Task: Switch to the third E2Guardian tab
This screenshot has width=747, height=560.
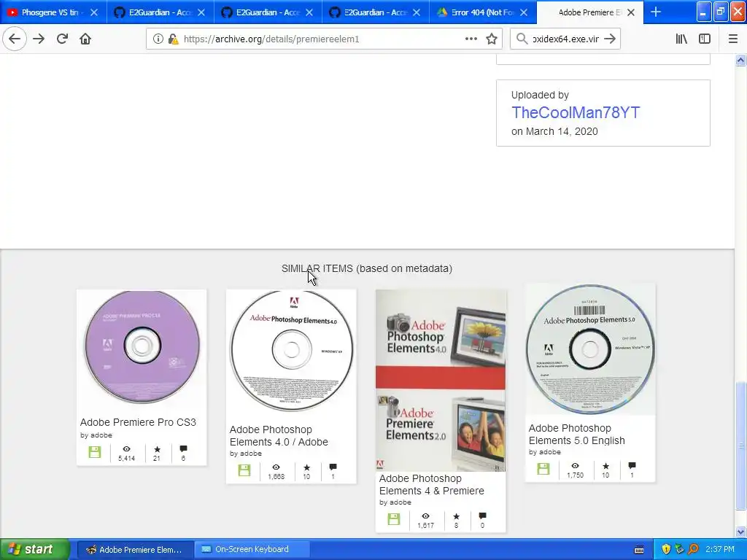Action: click(376, 12)
